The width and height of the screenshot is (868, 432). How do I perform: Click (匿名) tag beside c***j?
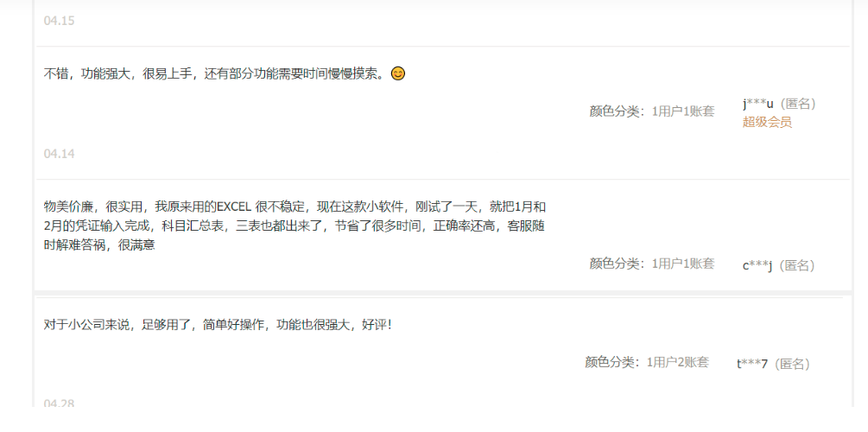click(x=796, y=266)
